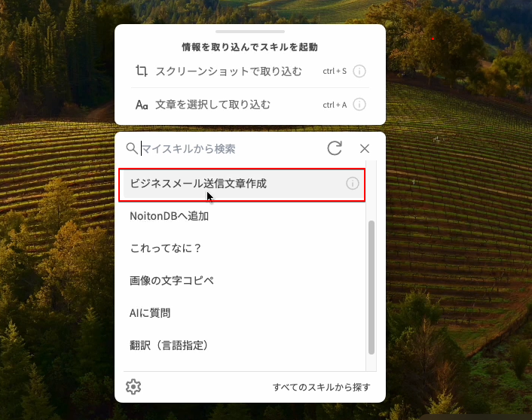The height and width of the screenshot is (420, 532).
Task: Select スクリーンショットで取り込む option
Action: click(250, 72)
